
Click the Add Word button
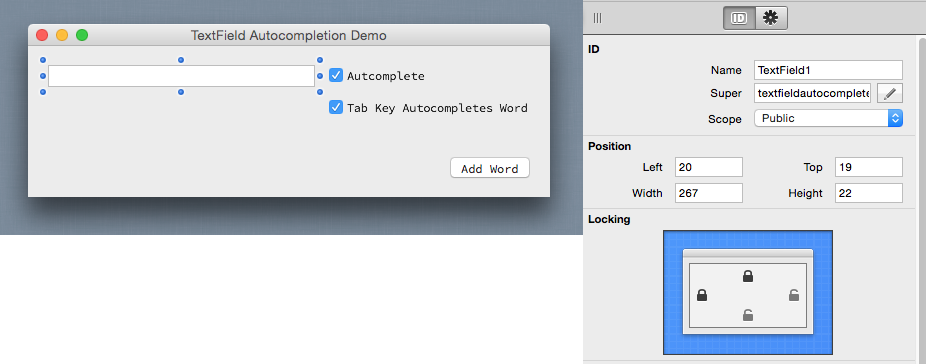pos(490,168)
